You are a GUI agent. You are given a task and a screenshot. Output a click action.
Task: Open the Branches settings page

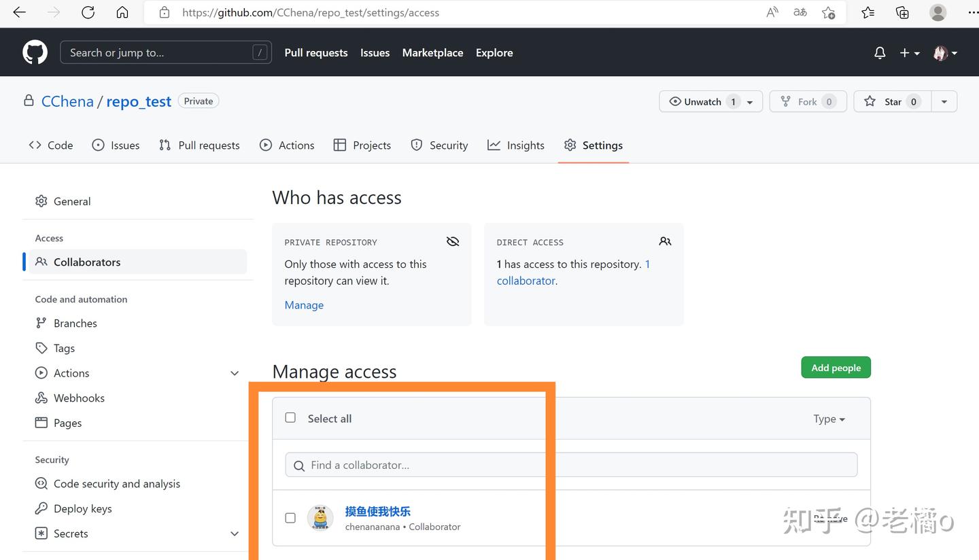click(75, 323)
